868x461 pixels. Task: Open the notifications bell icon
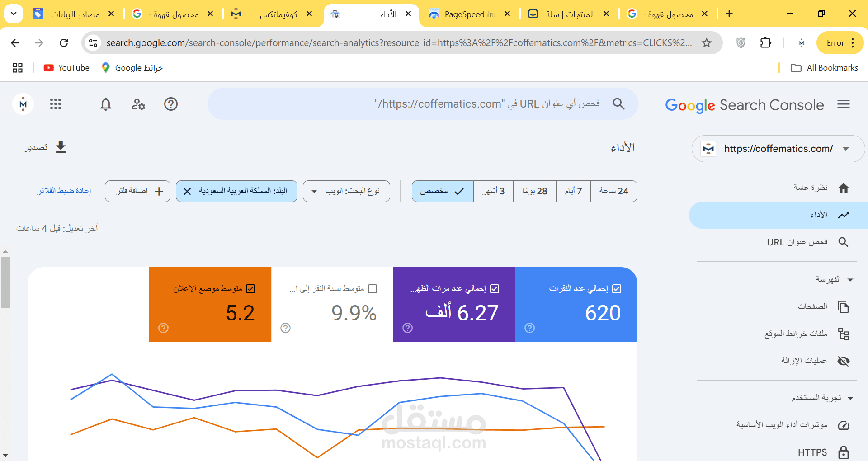[x=105, y=104]
